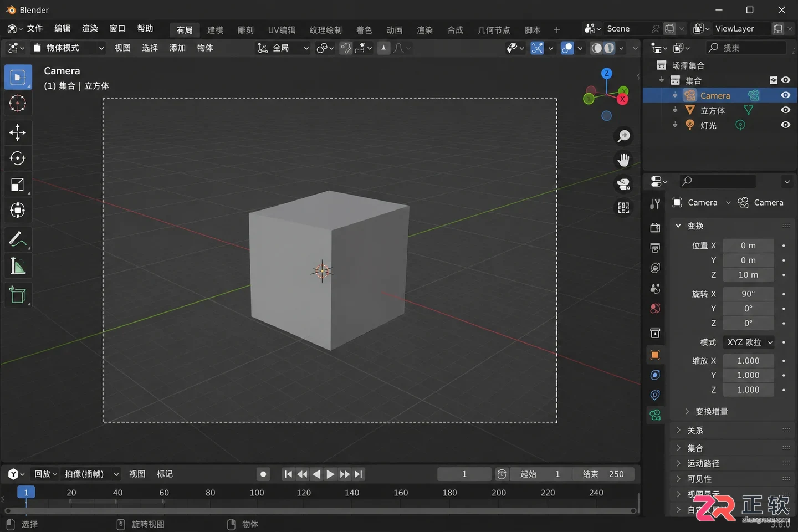Activate the 3D Cursor tool
This screenshot has width=798, height=532.
coord(18,103)
